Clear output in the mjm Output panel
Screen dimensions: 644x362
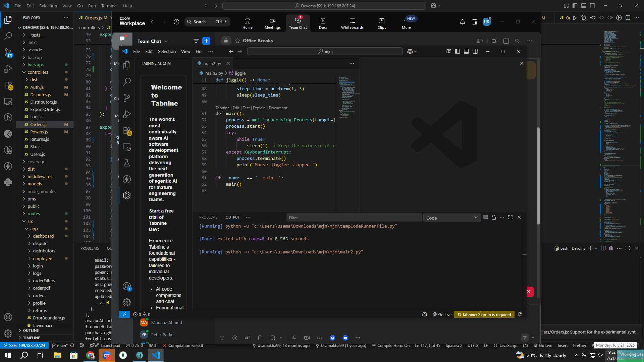[485, 217]
